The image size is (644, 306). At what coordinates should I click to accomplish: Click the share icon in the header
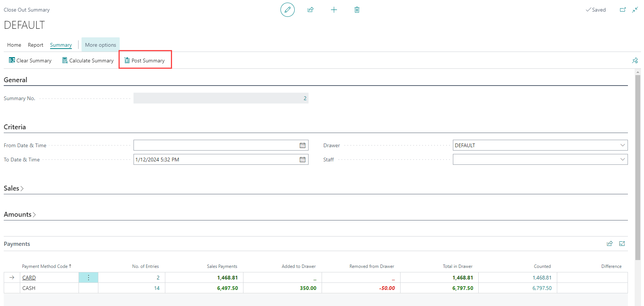point(310,10)
